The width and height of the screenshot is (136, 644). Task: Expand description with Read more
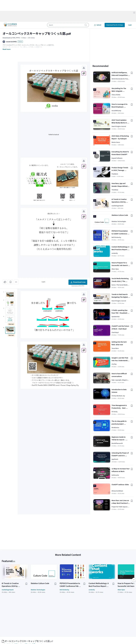(7, 49)
